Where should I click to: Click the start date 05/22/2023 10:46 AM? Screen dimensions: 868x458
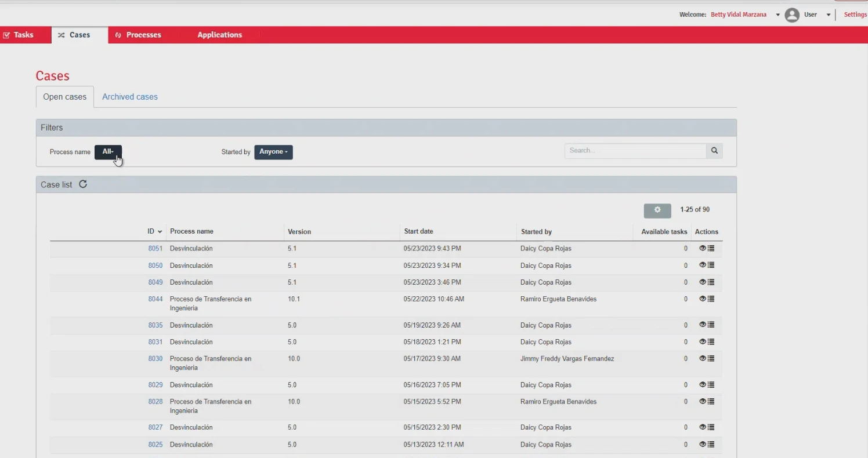click(x=434, y=299)
